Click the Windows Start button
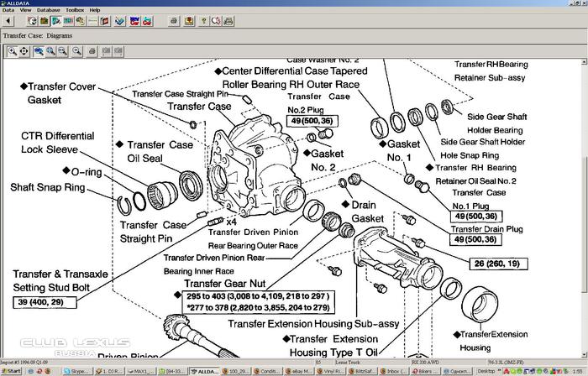This screenshot has height=376, width=588. pyautogui.click(x=11, y=370)
